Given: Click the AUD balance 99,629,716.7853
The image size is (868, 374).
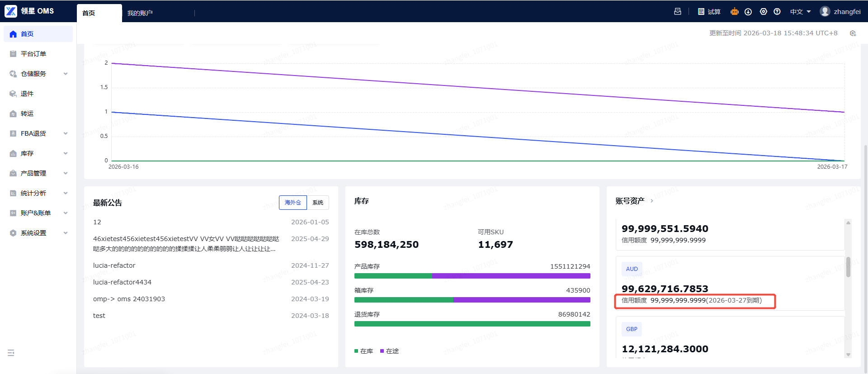Looking at the screenshot, I should pyautogui.click(x=665, y=289).
